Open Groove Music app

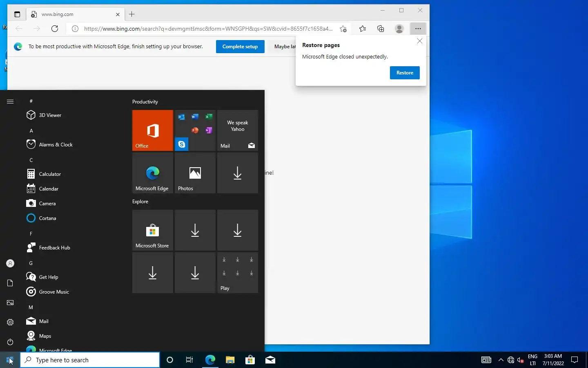(x=73, y=292)
